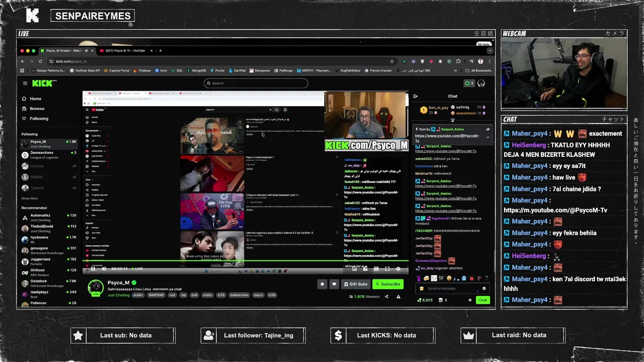Expand the hidden bookmarks chevron

(x=455, y=70)
